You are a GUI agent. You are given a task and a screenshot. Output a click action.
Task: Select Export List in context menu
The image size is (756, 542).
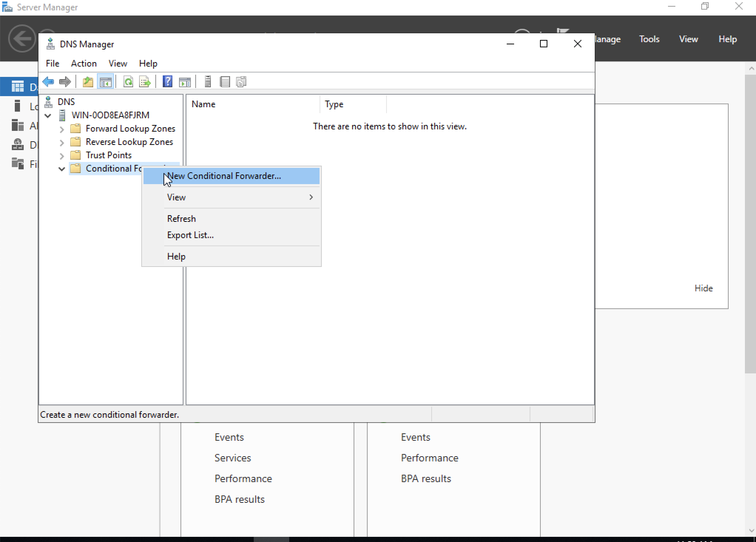click(190, 235)
